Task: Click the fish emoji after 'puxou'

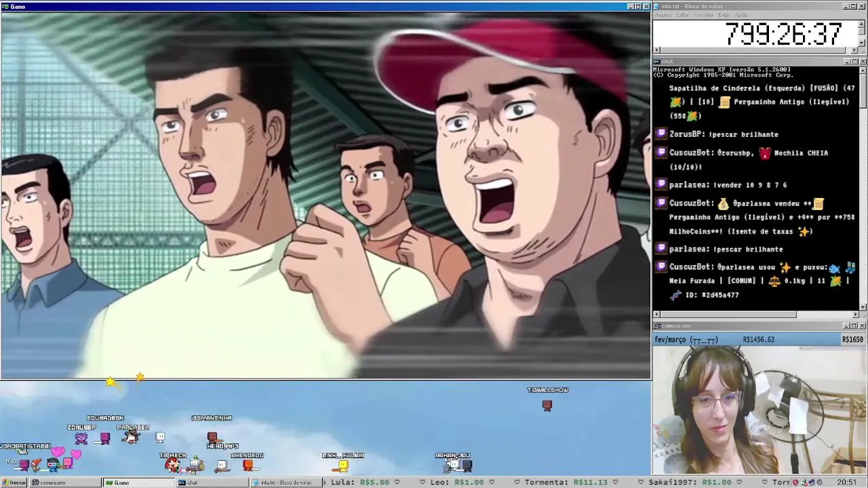Action: tap(834, 268)
